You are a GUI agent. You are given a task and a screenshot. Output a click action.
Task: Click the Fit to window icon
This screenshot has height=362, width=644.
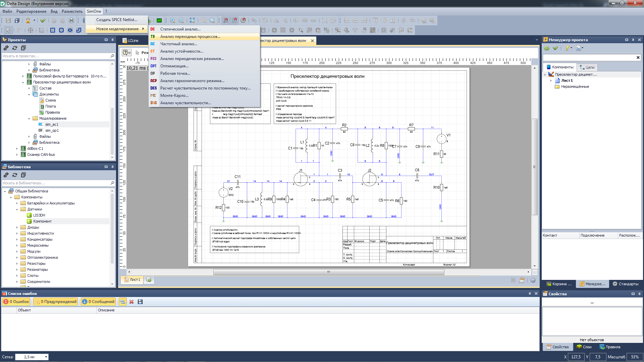coord(192,20)
